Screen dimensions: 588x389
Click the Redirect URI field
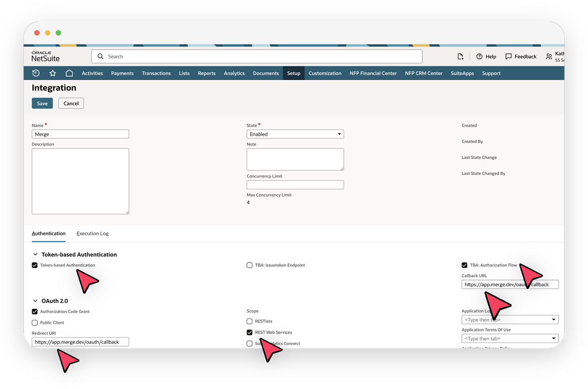pyautogui.click(x=80, y=342)
